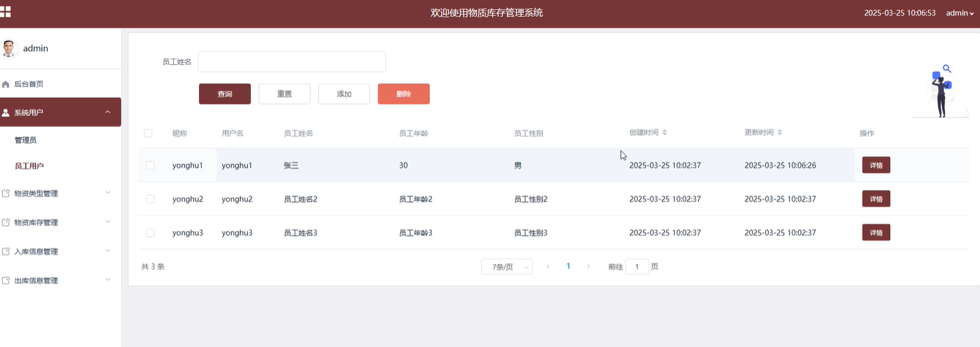This screenshot has height=347, width=980.
Task: Click the 员工年龄2 cell
Action: click(416, 200)
